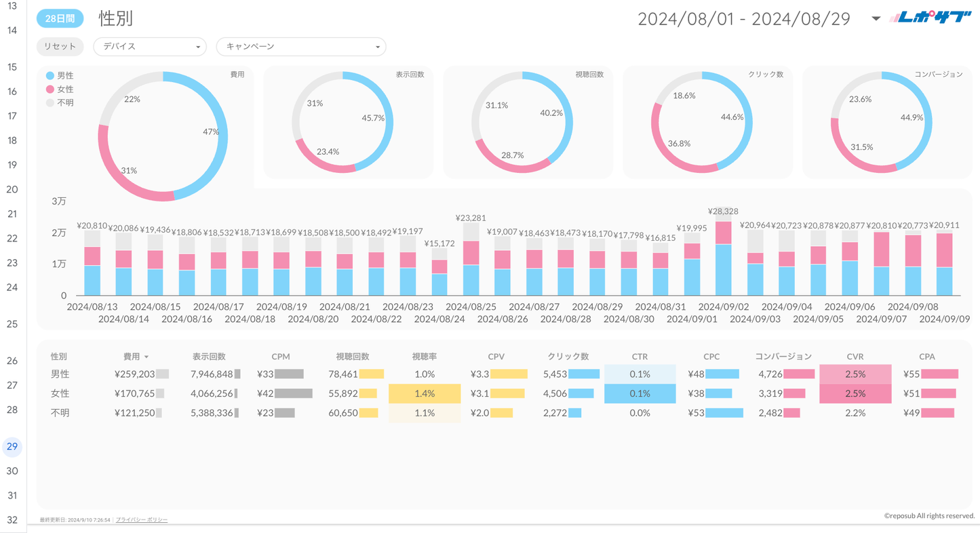Click the 2024/08/01 - 2024/08/29 date range
Image resolution: width=980 pixels, height=533 pixels.
pos(744,19)
